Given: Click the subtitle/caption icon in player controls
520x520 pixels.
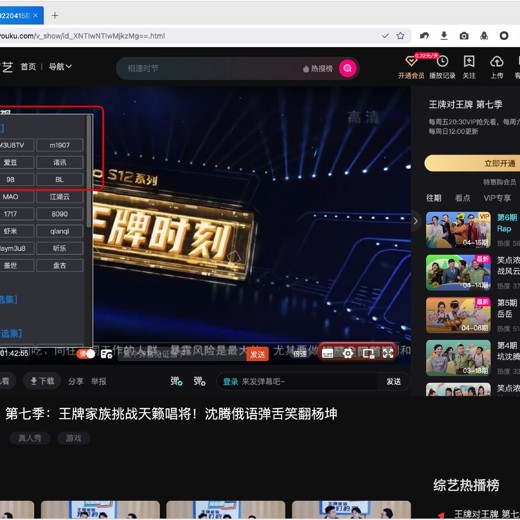Looking at the screenshot, I should 327,354.
